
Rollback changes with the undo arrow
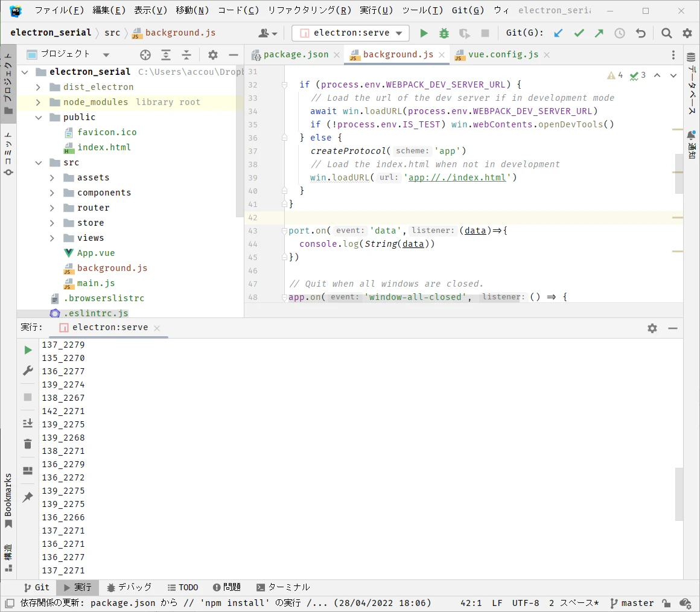tap(641, 33)
